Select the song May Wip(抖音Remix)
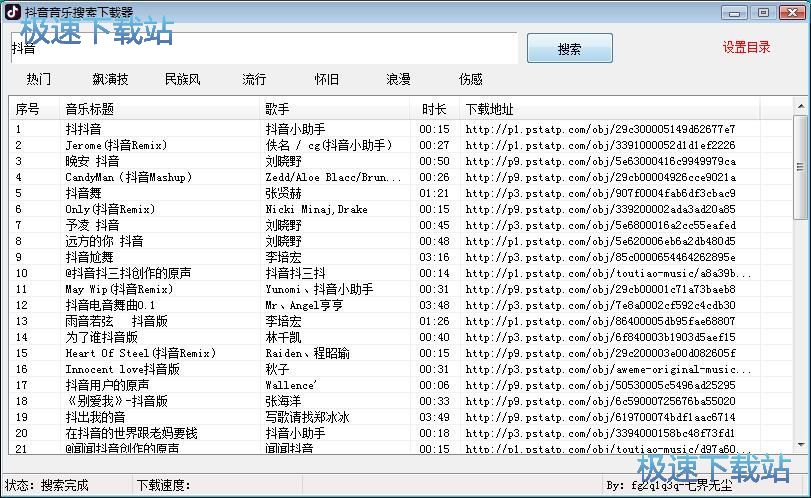 119,289
